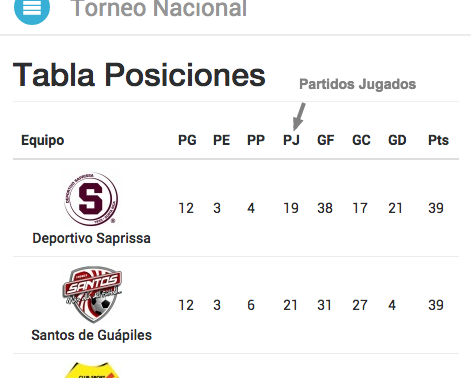The image size is (471, 378).
Task: Click the GF column header
Action: (326, 140)
